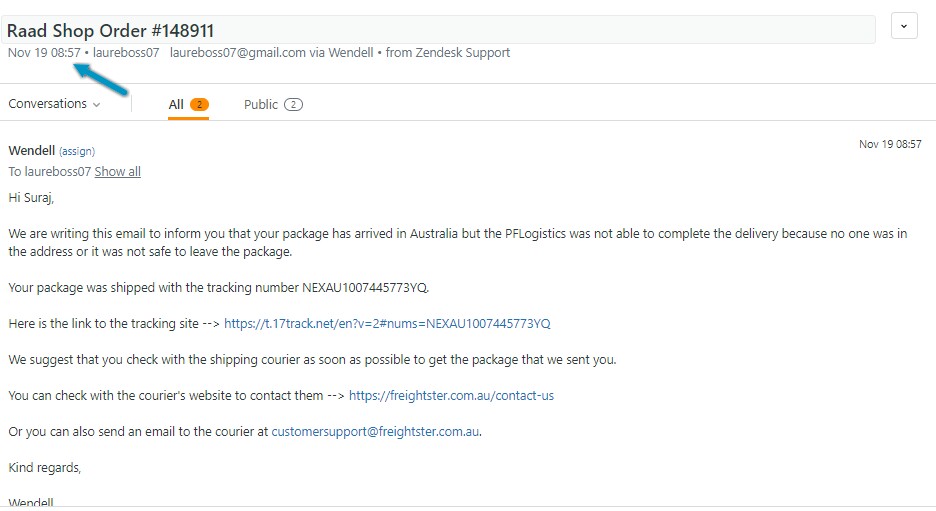Click the laureboss07@gmail.com address in header

pos(237,53)
